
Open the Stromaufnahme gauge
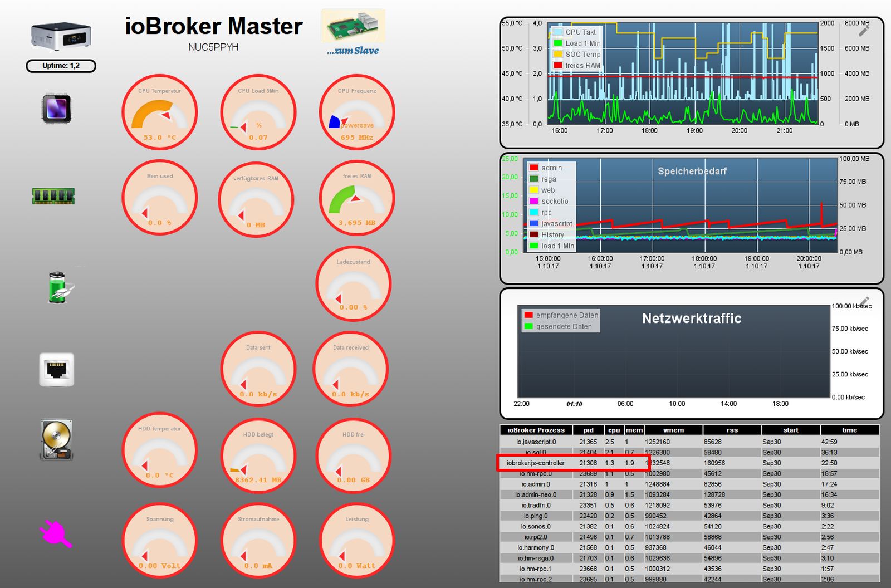(258, 541)
